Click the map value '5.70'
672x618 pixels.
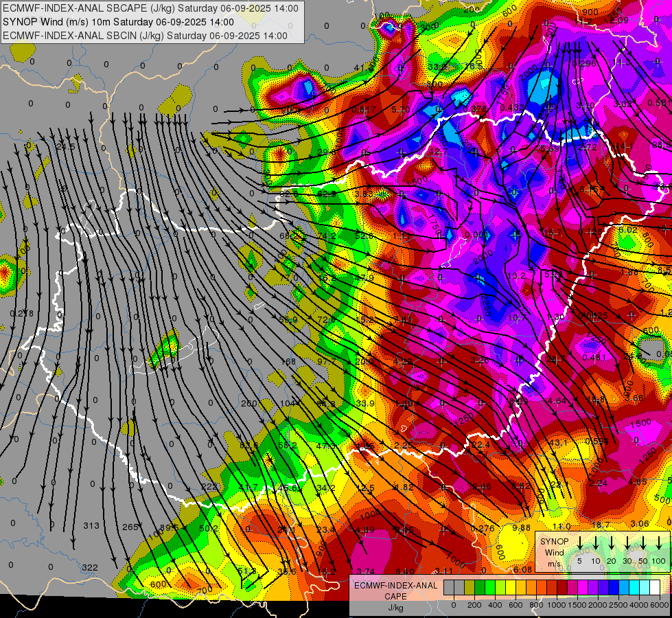tap(400, 110)
